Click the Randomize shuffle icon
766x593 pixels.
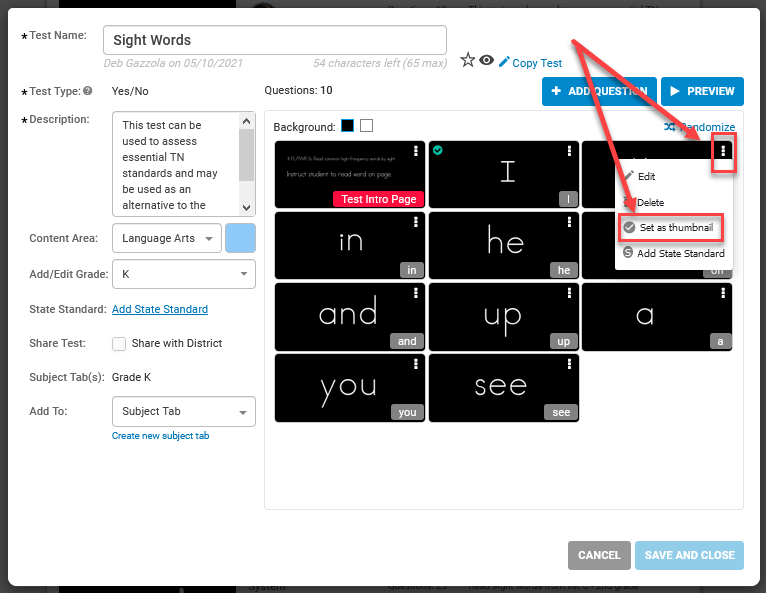click(x=670, y=127)
